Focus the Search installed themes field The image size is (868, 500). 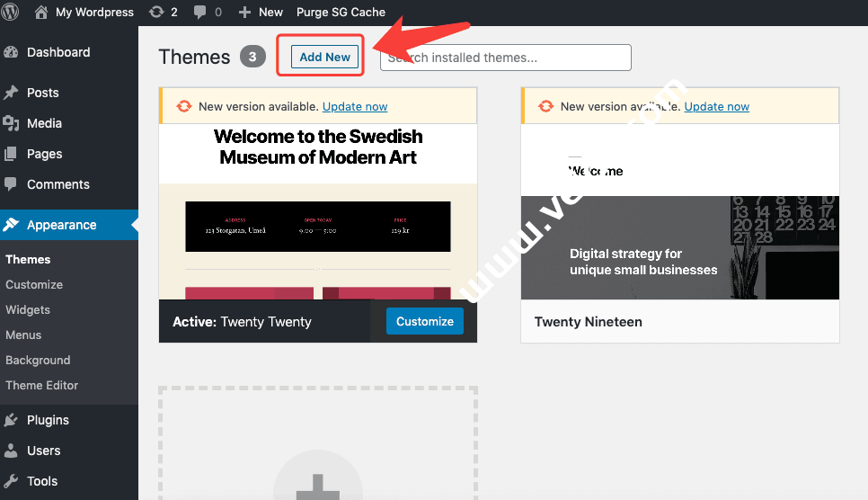pyautogui.click(x=508, y=58)
